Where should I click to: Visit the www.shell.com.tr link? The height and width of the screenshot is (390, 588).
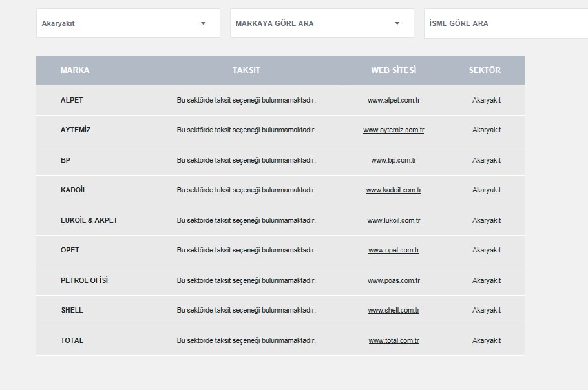(394, 310)
